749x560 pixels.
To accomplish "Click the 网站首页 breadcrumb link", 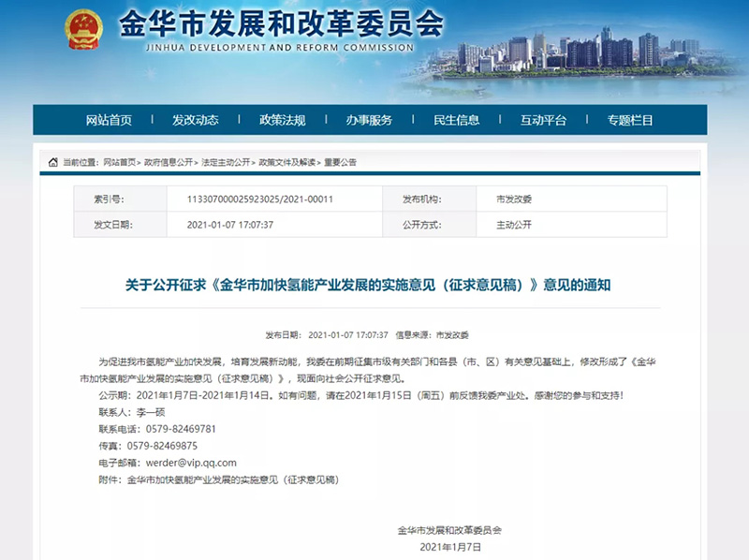I will tap(119, 162).
